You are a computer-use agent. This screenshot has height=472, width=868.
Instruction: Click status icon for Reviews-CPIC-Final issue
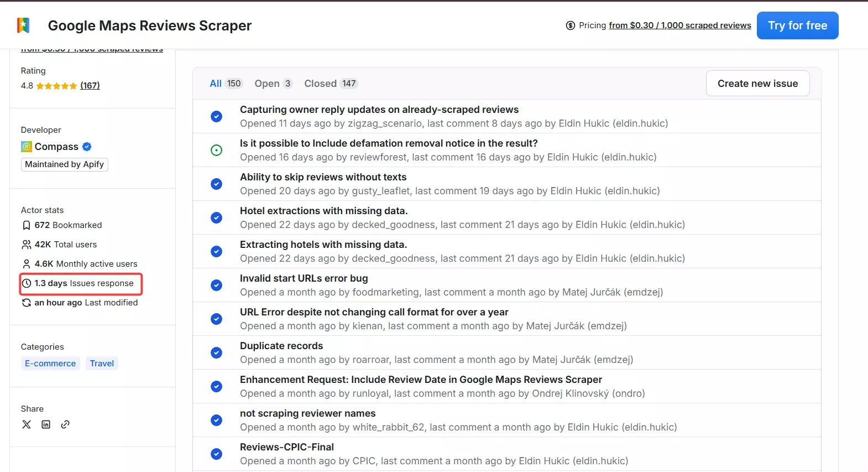pos(217,454)
